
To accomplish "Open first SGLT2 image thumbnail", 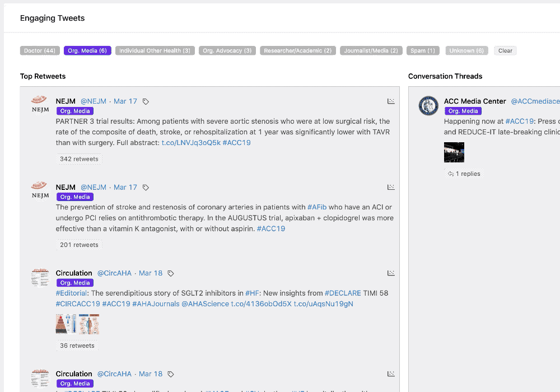I will tap(66, 324).
